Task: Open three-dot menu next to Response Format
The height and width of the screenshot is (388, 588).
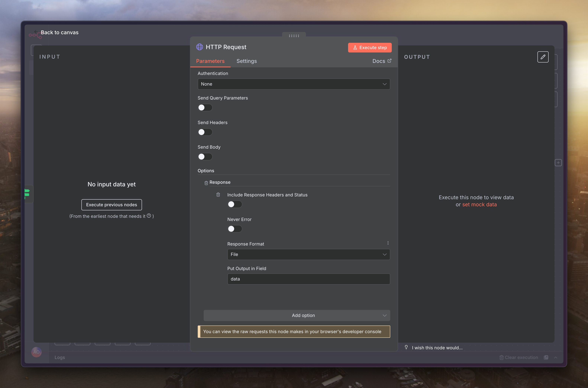Action: (x=388, y=243)
